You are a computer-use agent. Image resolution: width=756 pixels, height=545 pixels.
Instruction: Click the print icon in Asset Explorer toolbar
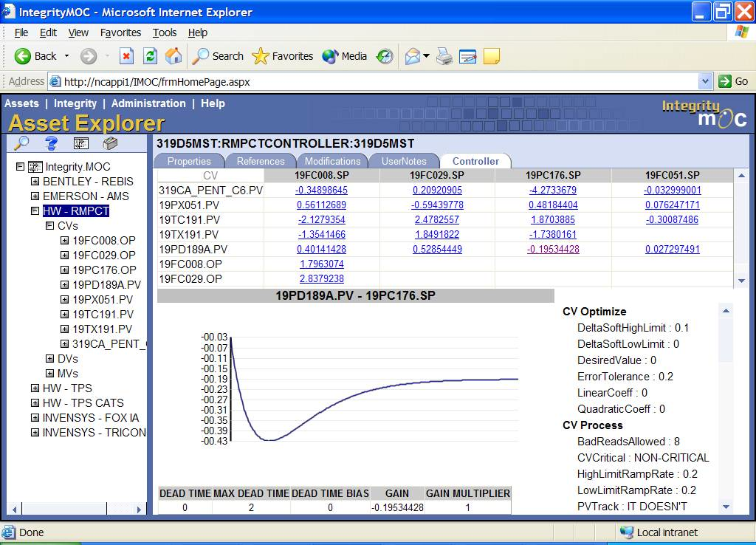point(110,145)
